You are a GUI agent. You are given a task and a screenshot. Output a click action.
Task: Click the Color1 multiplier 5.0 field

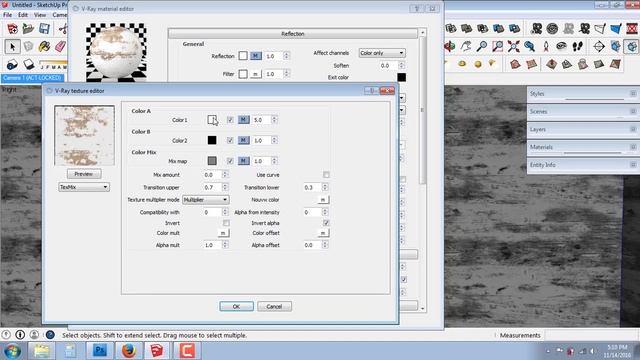coord(262,120)
